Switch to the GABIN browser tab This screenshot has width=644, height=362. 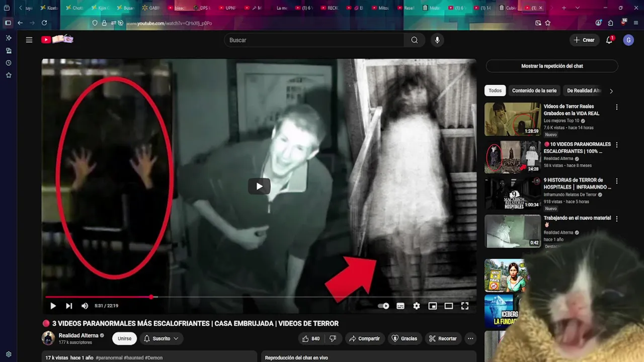[151, 8]
